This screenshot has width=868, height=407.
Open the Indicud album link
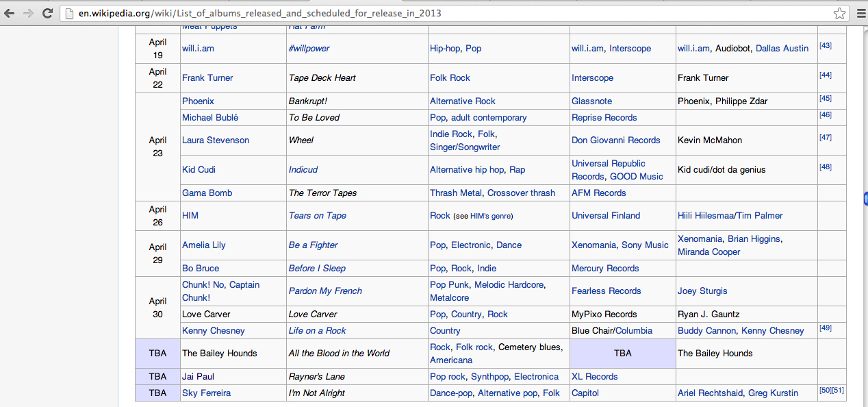(x=303, y=170)
